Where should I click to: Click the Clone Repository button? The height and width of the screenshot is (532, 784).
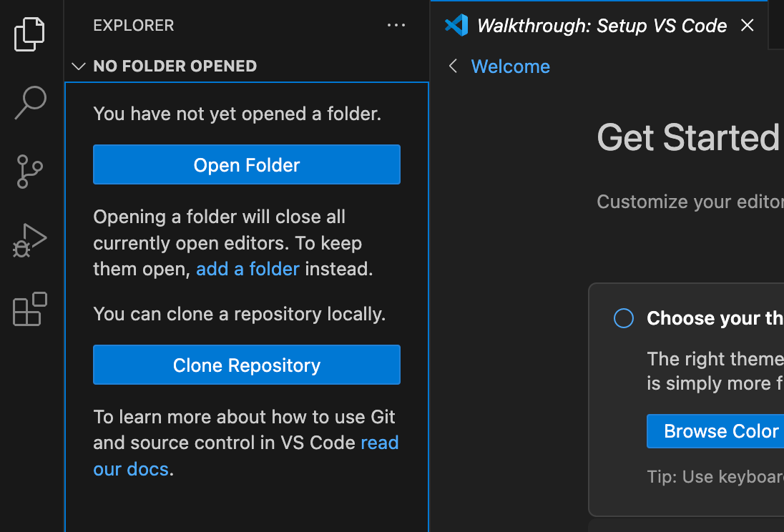[247, 365]
